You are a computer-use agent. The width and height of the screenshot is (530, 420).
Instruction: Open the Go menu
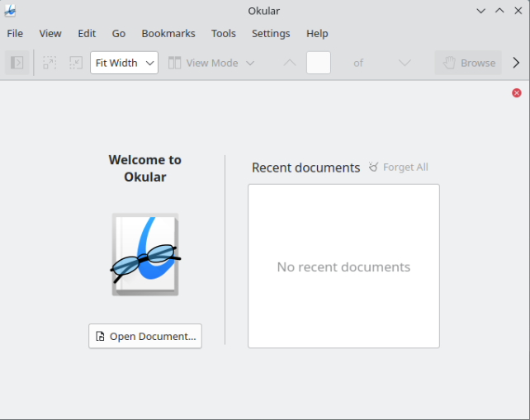pos(119,34)
